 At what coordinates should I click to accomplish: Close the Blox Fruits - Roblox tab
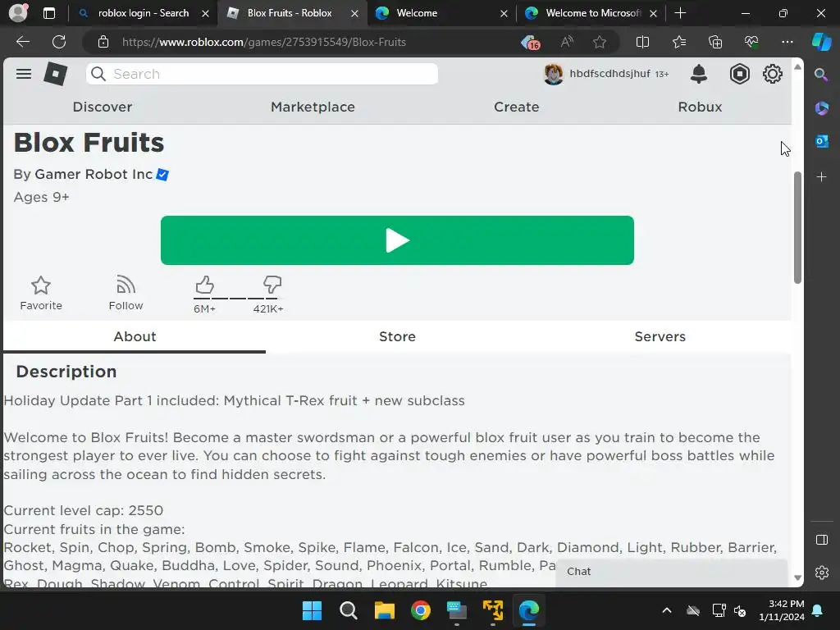pyautogui.click(x=354, y=13)
